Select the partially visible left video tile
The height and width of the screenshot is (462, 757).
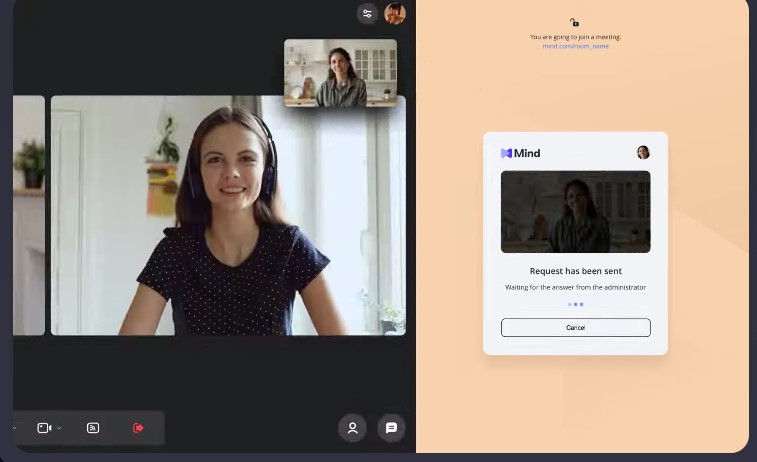click(x=29, y=215)
